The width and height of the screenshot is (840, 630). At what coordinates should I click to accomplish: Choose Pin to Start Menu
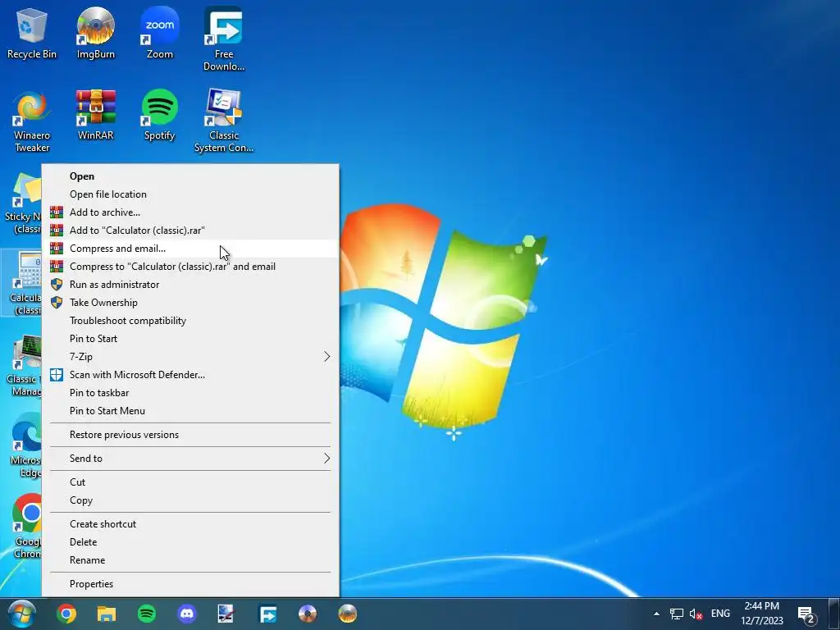[190, 411]
